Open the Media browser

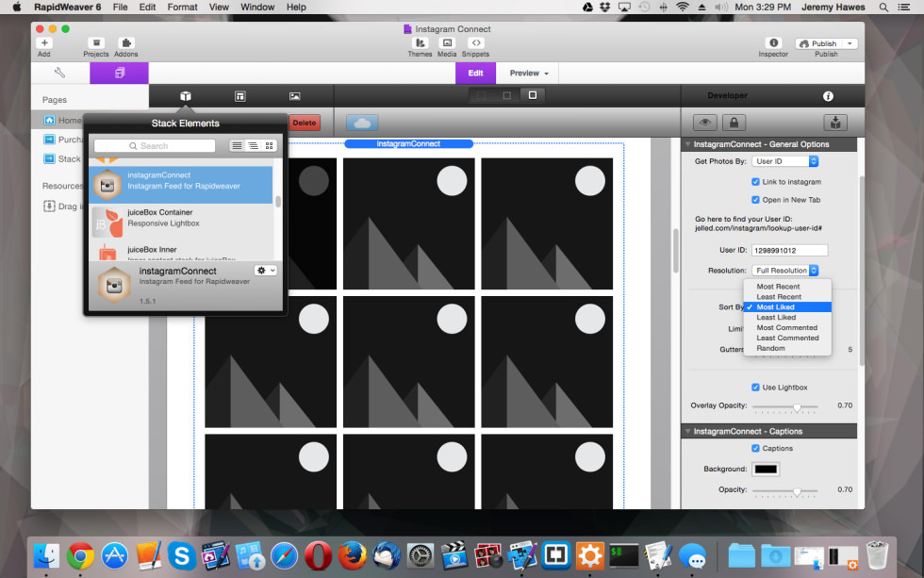pyautogui.click(x=447, y=43)
